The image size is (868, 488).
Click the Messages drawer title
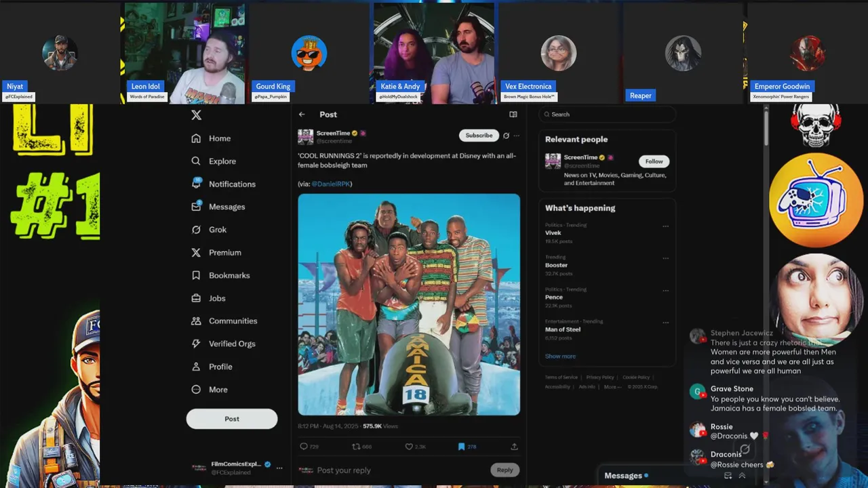[x=623, y=476]
